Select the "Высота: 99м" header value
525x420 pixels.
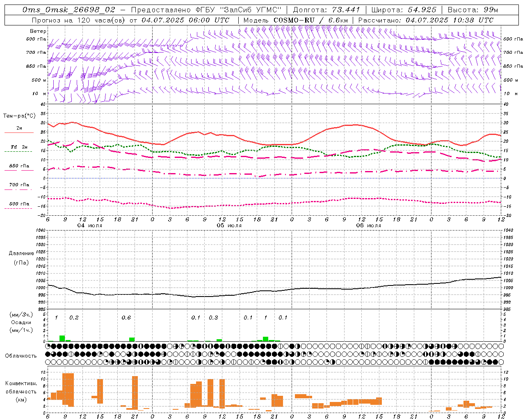tap(473, 9)
